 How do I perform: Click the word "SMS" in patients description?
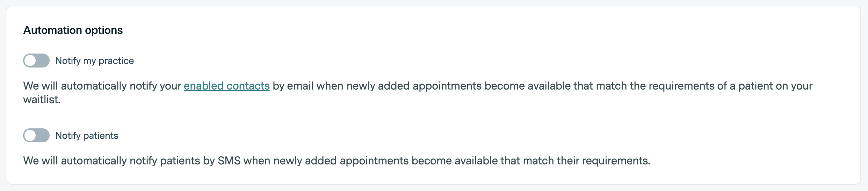click(x=229, y=161)
